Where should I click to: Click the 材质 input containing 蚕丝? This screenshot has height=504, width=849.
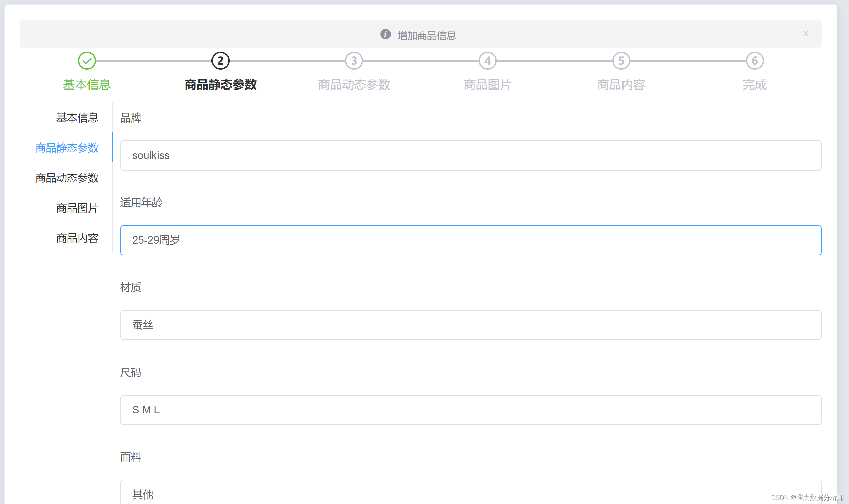(x=470, y=325)
